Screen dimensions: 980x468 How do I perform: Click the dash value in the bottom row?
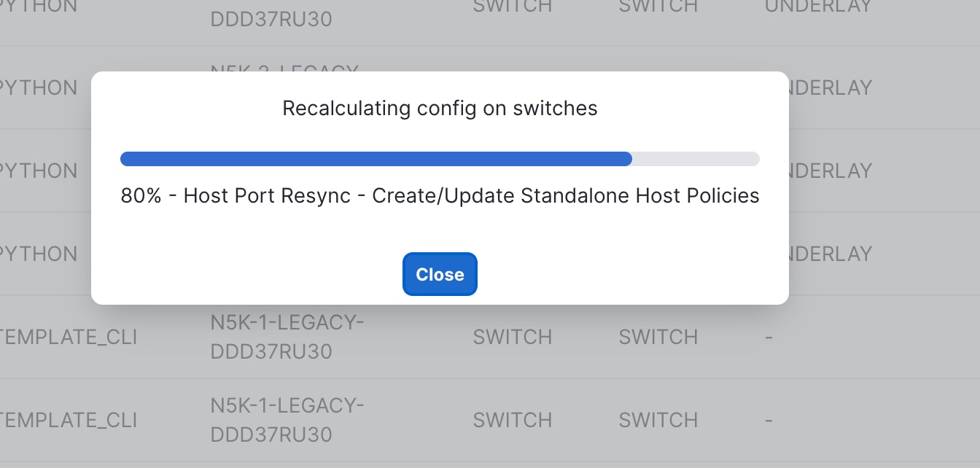click(769, 420)
